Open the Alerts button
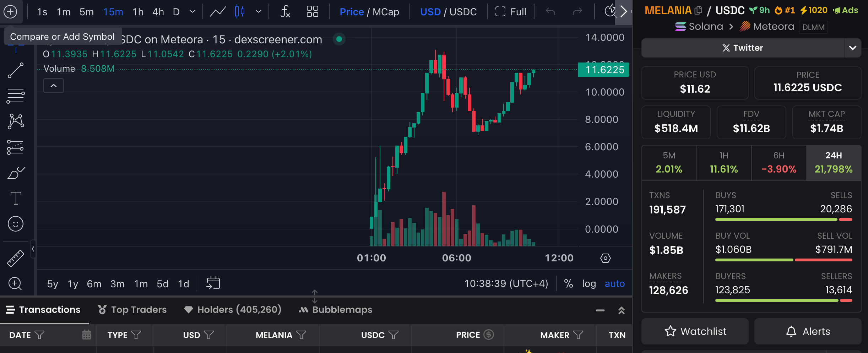The width and height of the screenshot is (868, 353). 808,331
